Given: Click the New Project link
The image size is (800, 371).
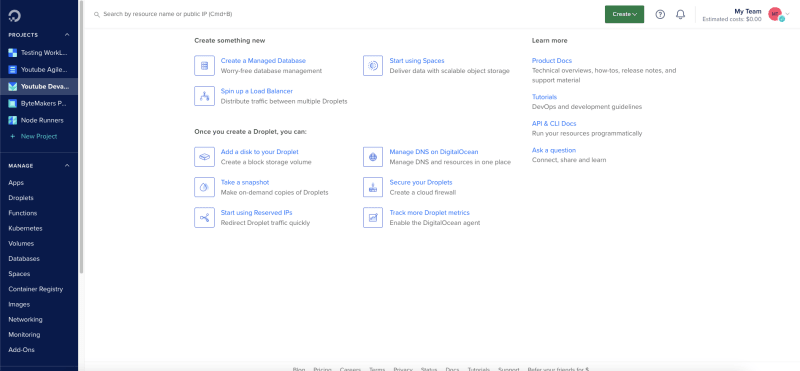Looking at the screenshot, I should (x=39, y=137).
